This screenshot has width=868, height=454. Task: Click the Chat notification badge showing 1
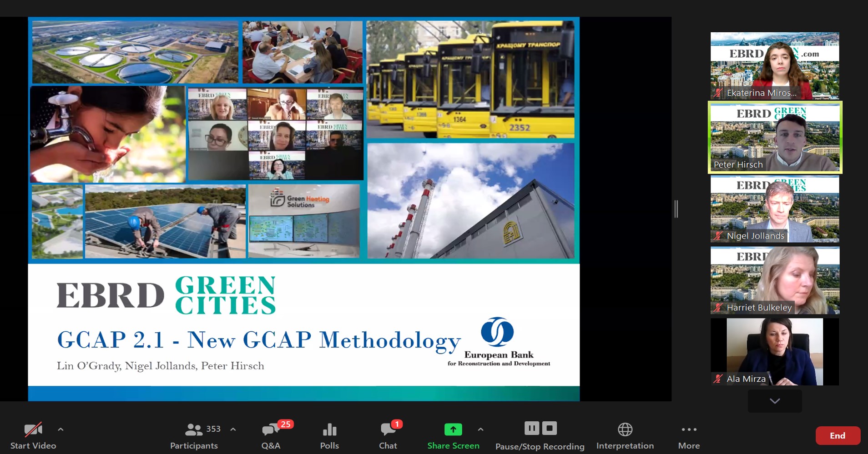coord(397,424)
